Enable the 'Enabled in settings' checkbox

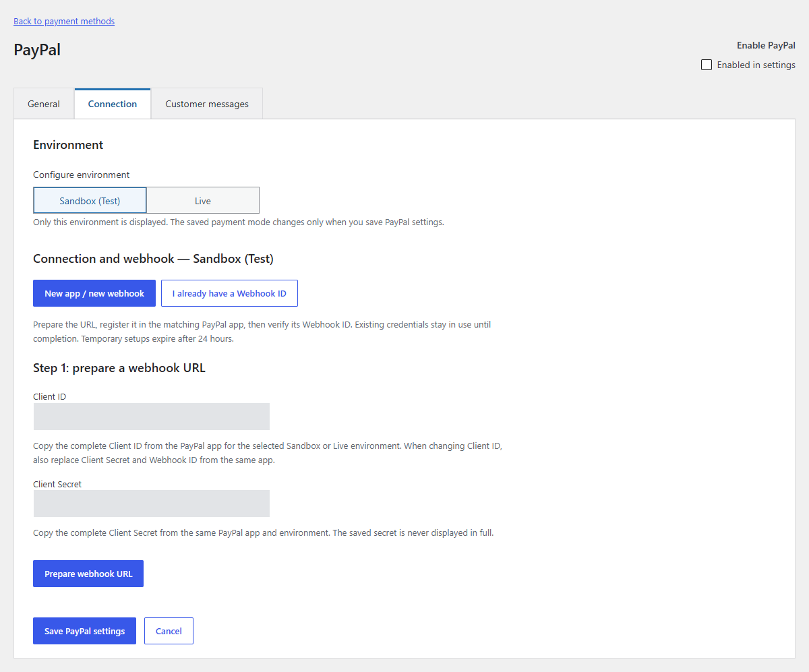point(707,65)
